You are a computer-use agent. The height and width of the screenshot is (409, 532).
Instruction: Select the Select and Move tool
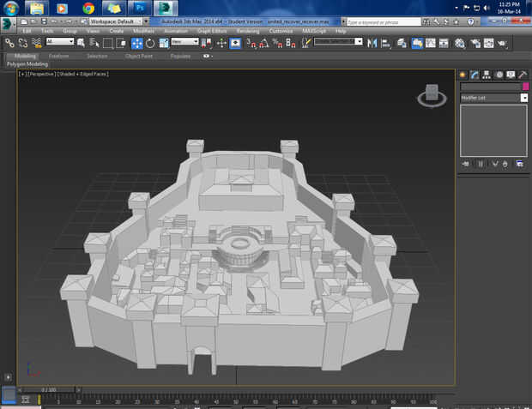tap(137, 42)
